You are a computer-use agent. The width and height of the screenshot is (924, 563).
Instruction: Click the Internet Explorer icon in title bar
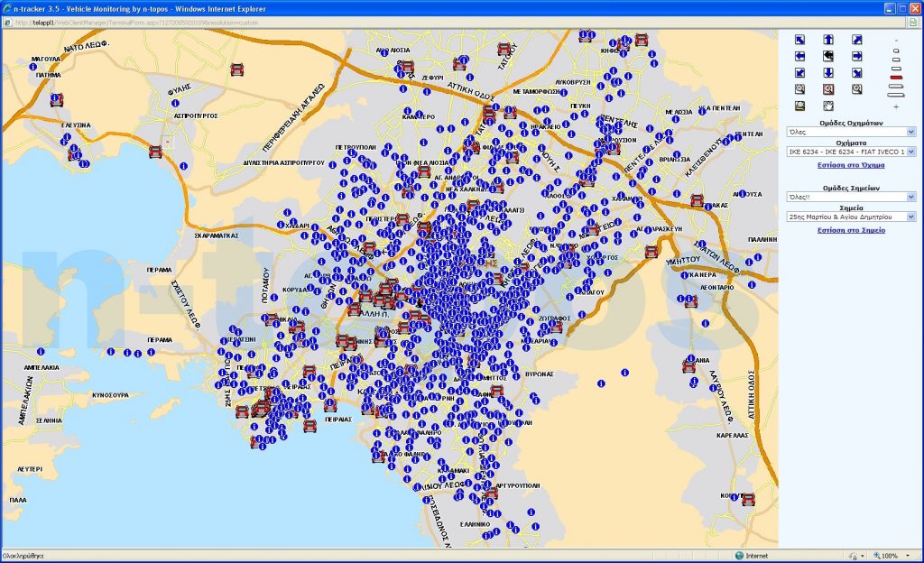tap(7, 9)
